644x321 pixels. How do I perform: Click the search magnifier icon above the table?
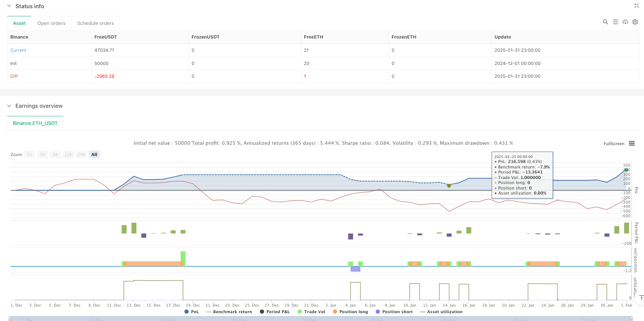(605, 22)
